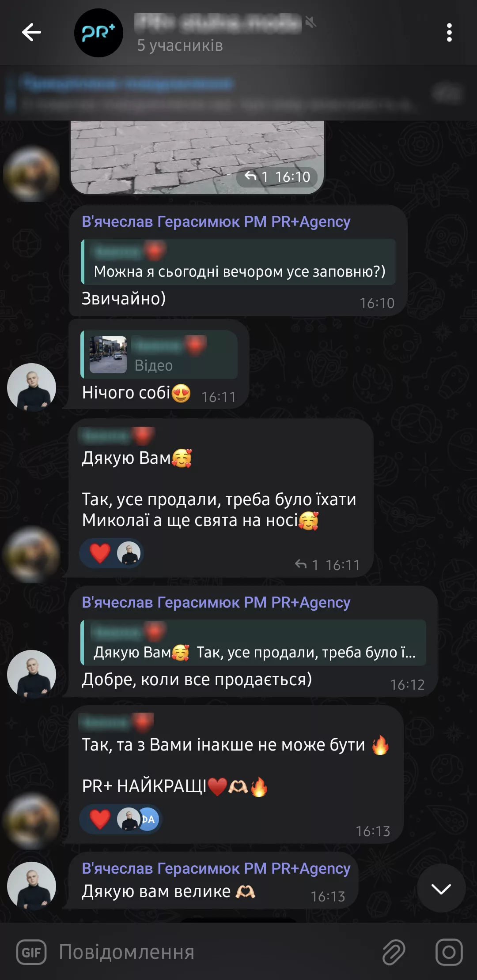
Task: Open the video thumbnail sent at 16:10
Action: tap(197, 158)
